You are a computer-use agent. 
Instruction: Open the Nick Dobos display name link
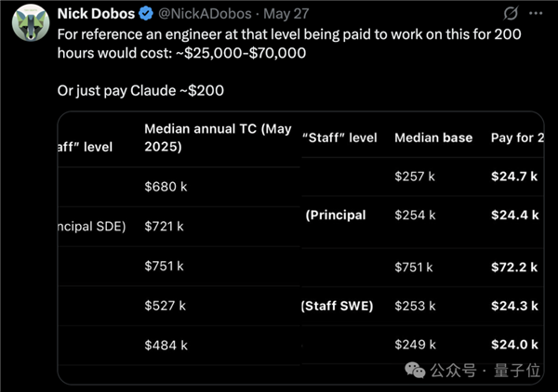[x=97, y=14]
